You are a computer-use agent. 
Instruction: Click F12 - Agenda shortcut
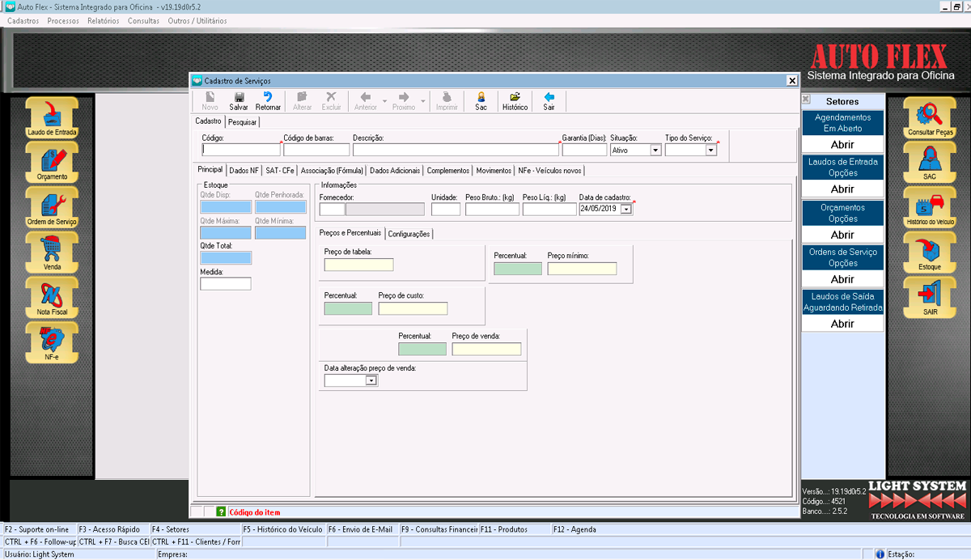click(x=575, y=529)
